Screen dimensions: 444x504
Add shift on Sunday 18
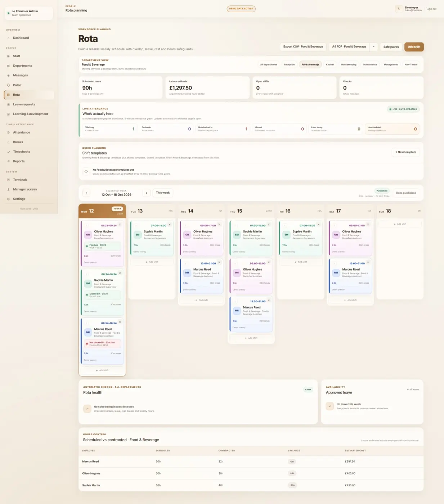click(400, 224)
